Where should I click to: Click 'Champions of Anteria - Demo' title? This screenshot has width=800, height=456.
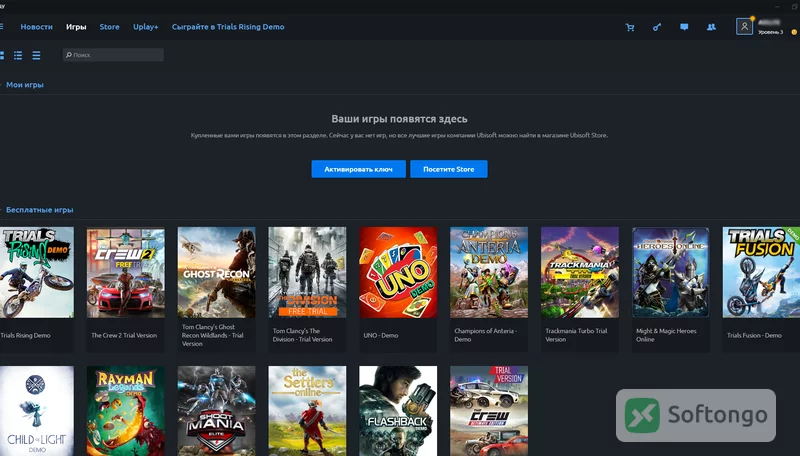tap(485, 335)
